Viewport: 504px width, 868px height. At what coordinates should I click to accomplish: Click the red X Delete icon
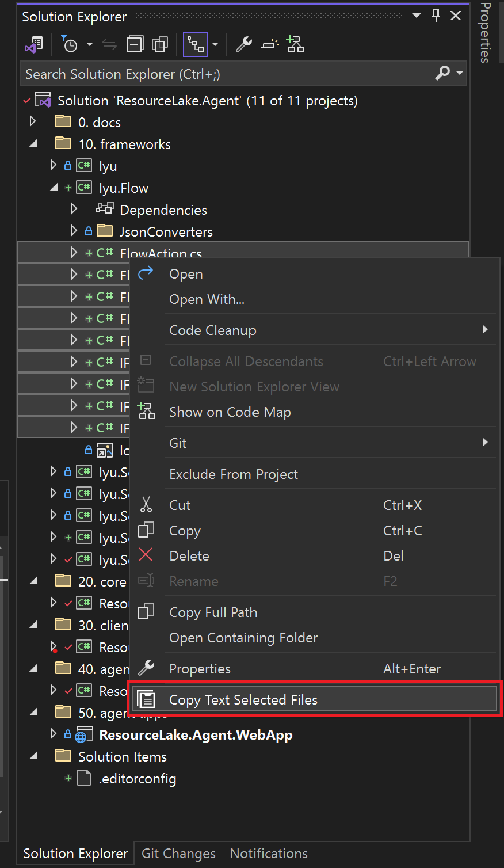click(146, 555)
